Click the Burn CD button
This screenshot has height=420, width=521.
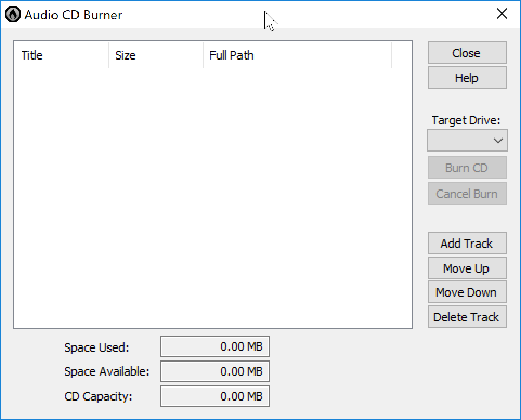pyautogui.click(x=467, y=167)
